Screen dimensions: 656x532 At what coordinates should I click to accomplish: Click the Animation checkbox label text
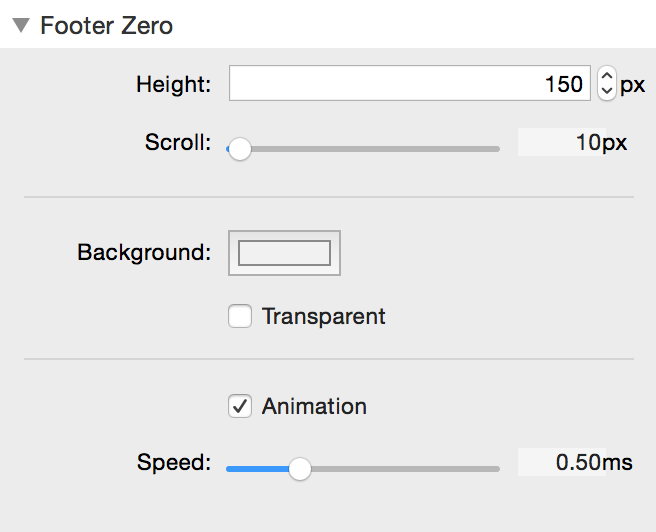[x=314, y=406]
